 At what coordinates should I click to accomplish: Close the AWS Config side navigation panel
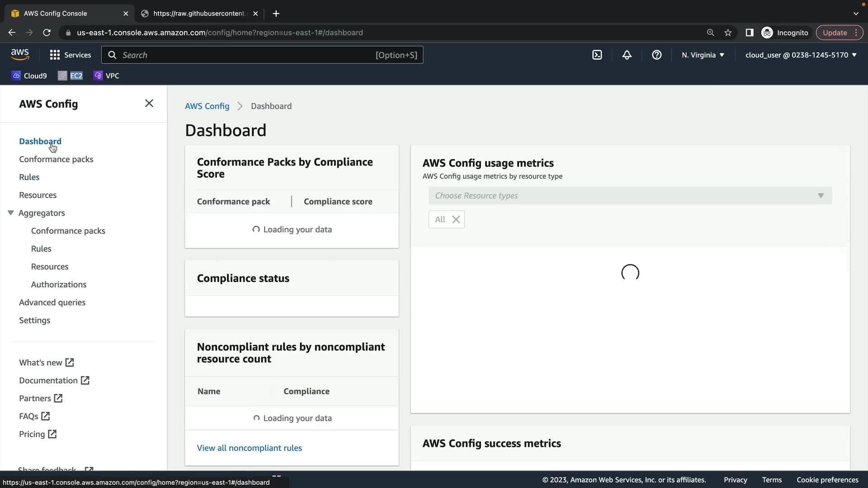pyautogui.click(x=149, y=103)
